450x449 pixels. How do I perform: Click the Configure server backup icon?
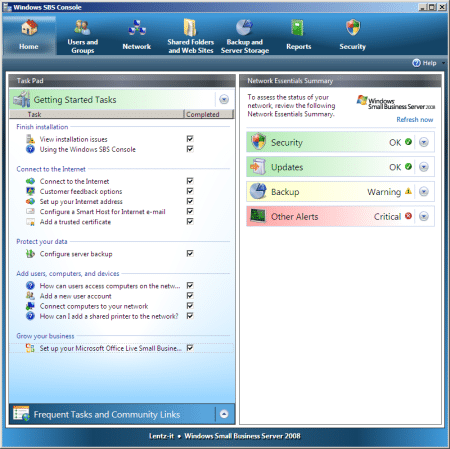pyautogui.click(x=30, y=254)
